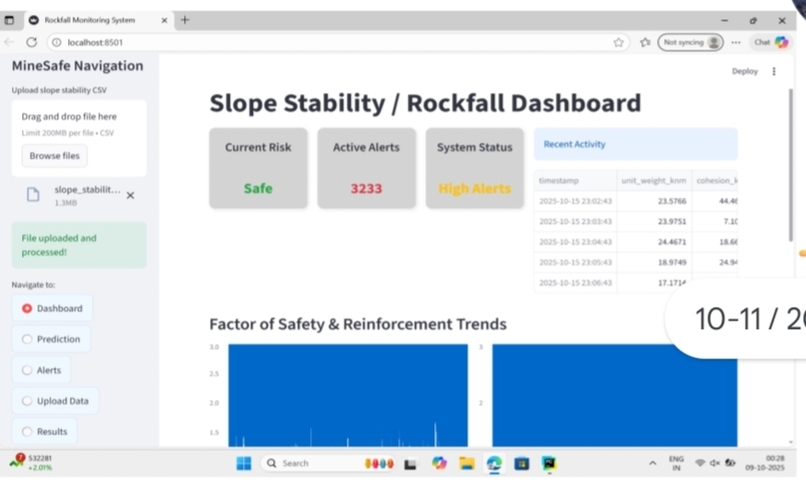The width and height of the screenshot is (806, 489).
Task: Open browser settings and more menu
Action: tap(736, 42)
